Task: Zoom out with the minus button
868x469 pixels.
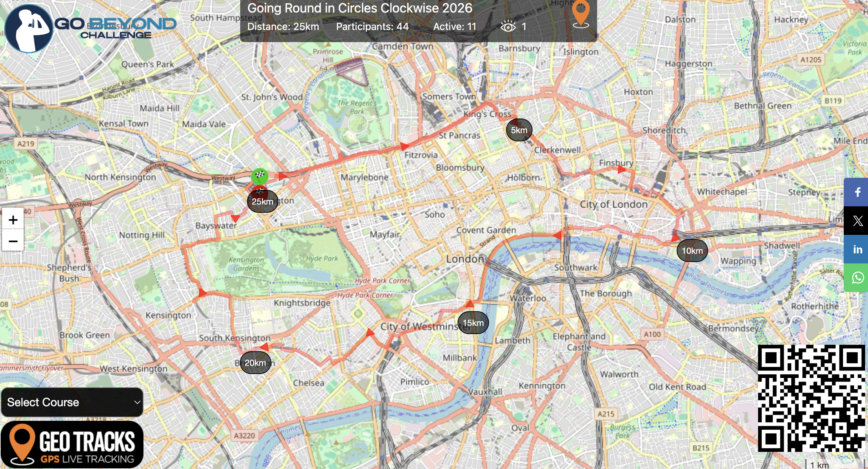Action: [x=13, y=241]
